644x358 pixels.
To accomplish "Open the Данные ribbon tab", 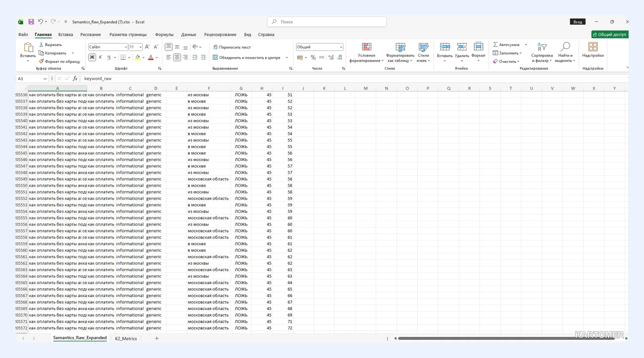I will (188, 35).
